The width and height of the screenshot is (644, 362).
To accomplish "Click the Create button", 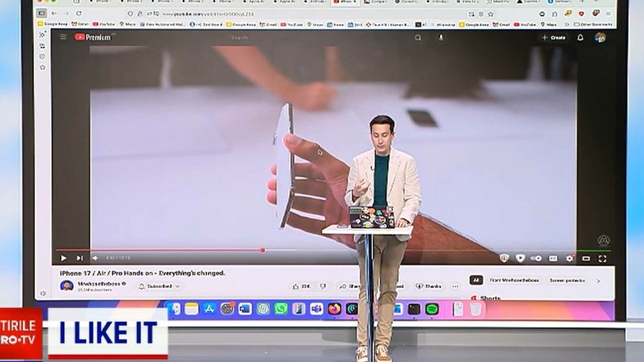I will 553,38.
